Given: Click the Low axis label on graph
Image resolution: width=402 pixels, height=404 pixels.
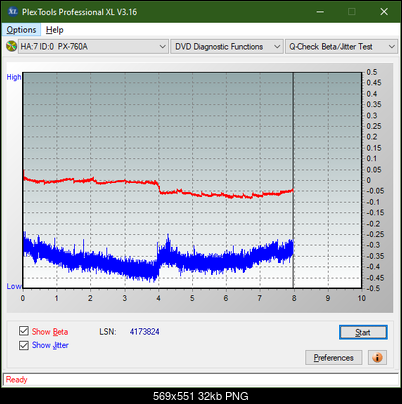Looking at the screenshot, I should pyautogui.click(x=14, y=286).
